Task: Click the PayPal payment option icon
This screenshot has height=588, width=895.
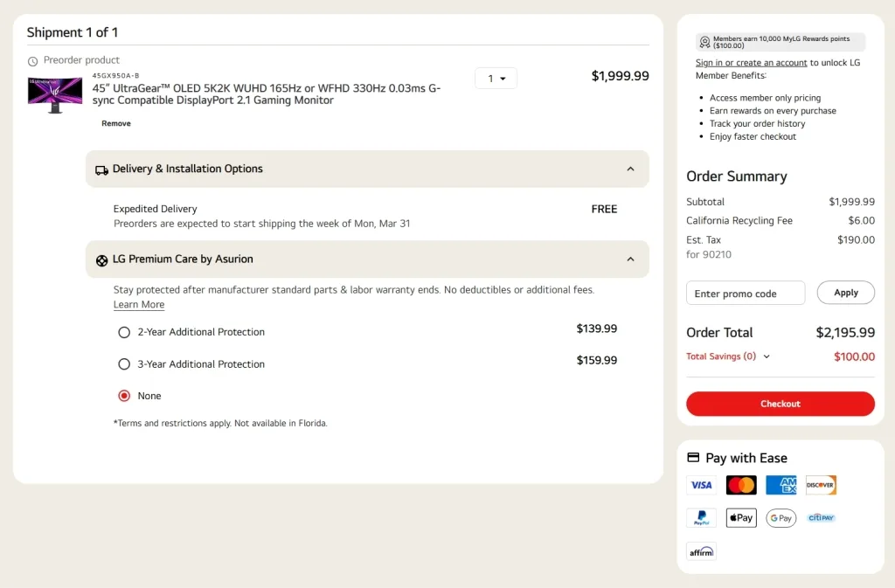Action: pyautogui.click(x=700, y=517)
